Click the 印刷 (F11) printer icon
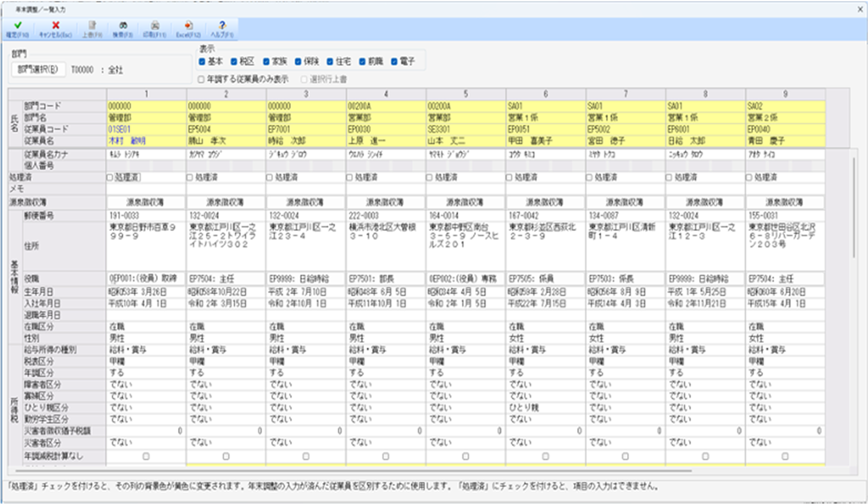The image size is (868, 504). coord(155,25)
